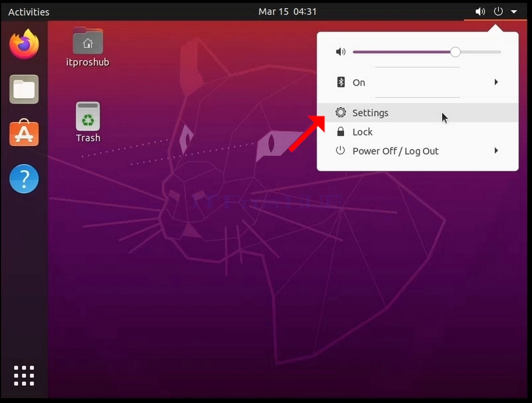
Task: Launch the Files manager from the dock
Action: [24, 89]
